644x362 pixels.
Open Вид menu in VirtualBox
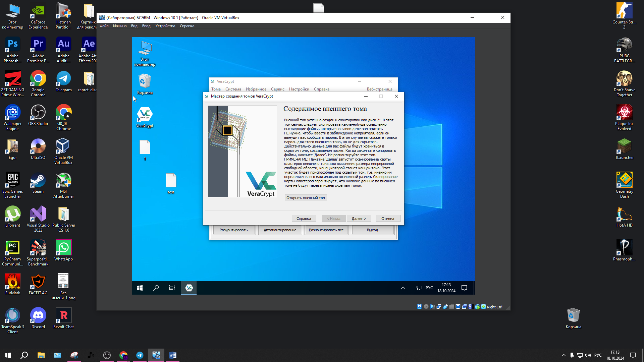(134, 26)
